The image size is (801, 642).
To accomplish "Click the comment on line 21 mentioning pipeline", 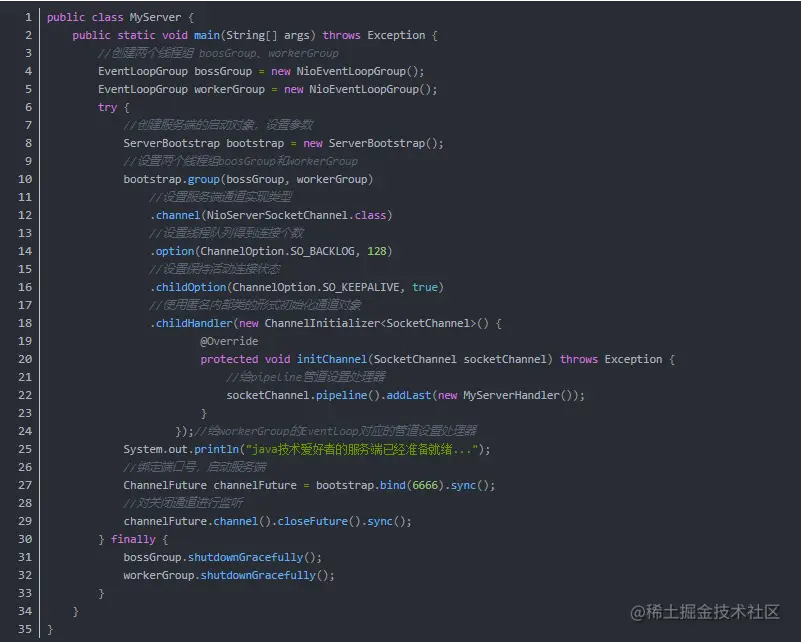I will [x=305, y=377].
